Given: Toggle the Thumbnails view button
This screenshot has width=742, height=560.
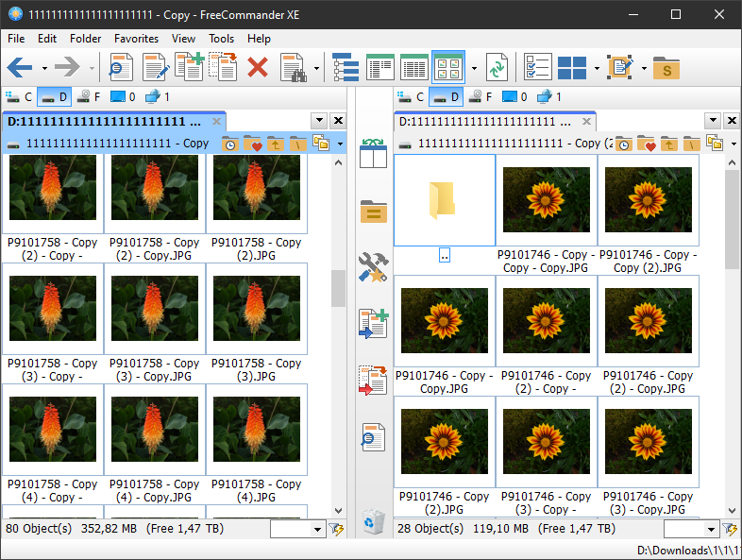Looking at the screenshot, I should (x=447, y=68).
